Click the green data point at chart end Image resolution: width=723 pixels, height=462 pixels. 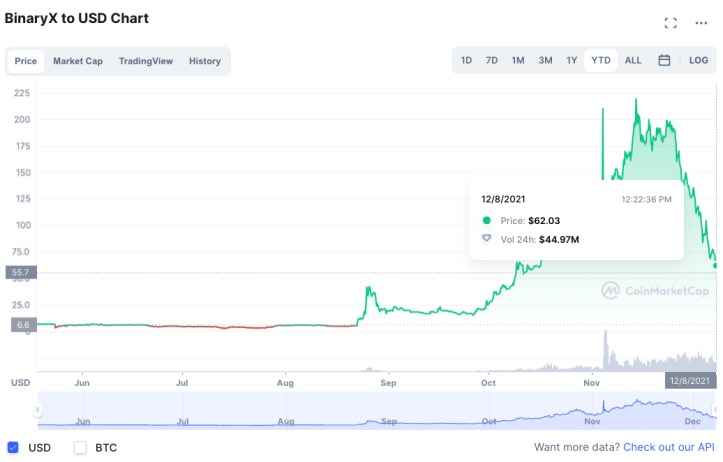715,266
